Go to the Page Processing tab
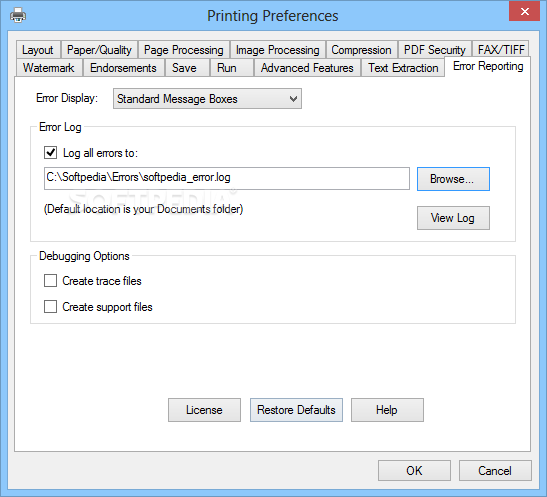This screenshot has width=547, height=497. point(183,50)
